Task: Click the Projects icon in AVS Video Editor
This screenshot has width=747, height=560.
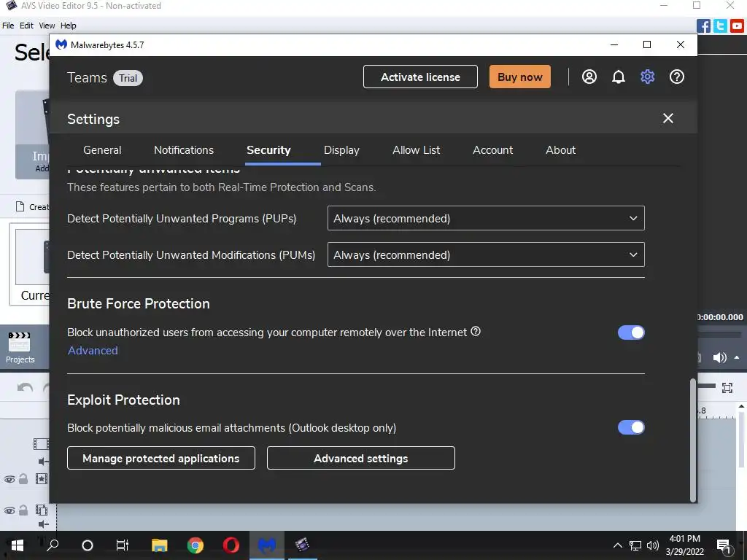Action: coord(20,348)
